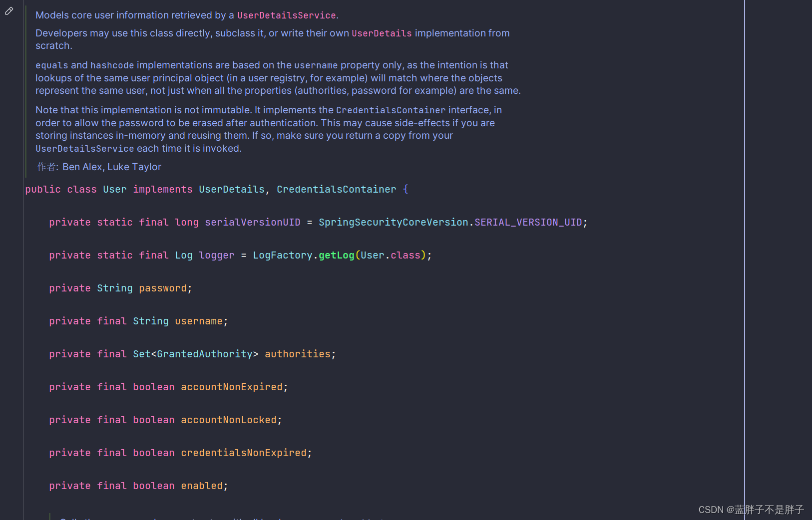Viewport: 812px width, 520px height.
Task: Click 'LogFactory' class reference
Action: click(283, 256)
